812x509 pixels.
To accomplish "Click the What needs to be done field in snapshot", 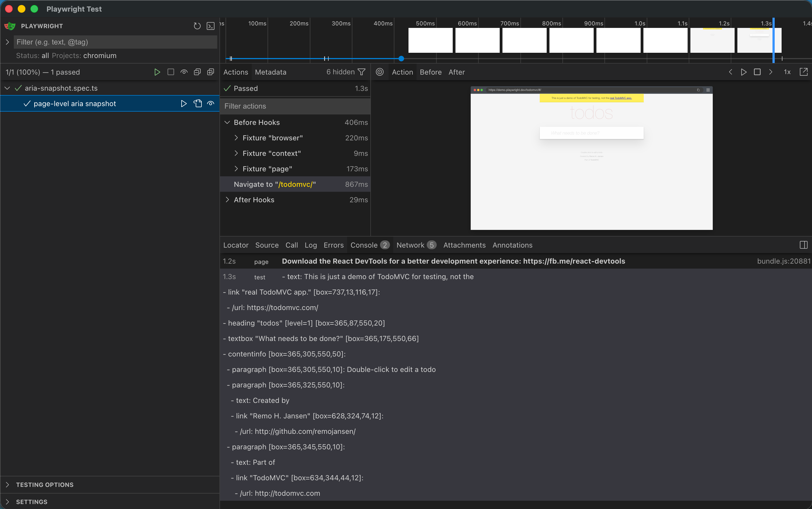I will [591, 133].
